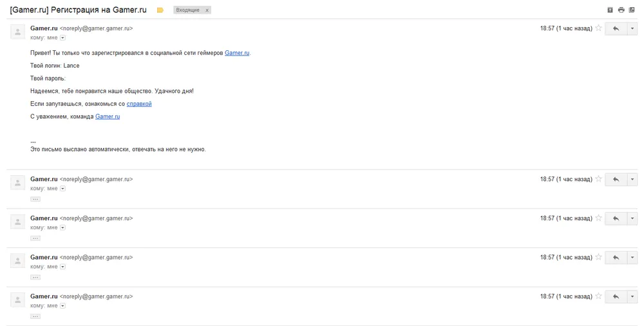Click the expand all messages icon
The width and height of the screenshot is (644, 326).
point(611,10)
